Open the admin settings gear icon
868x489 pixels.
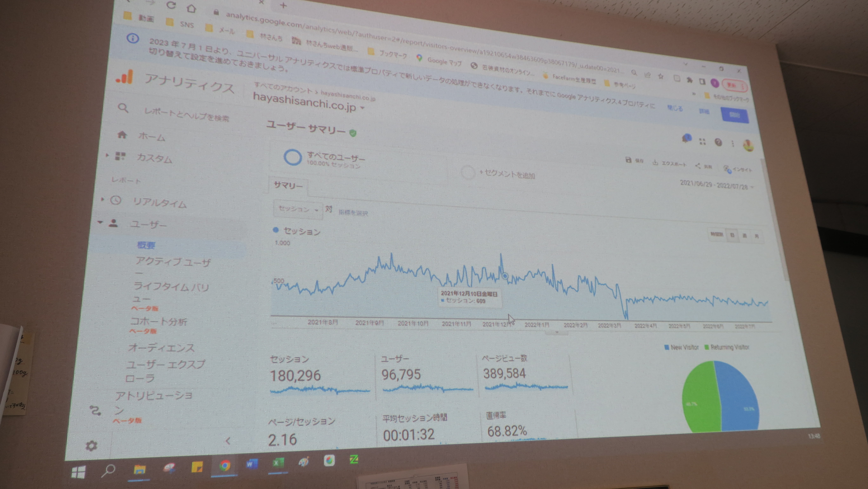[91, 445]
